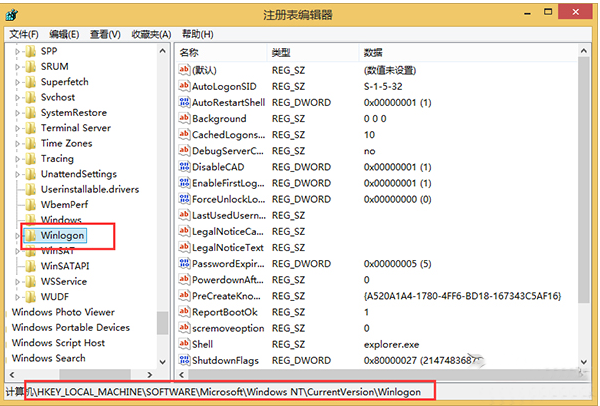Viewport: 600px width, 406px height.
Task: Open the 帮助(H) menu
Action: 197,34
